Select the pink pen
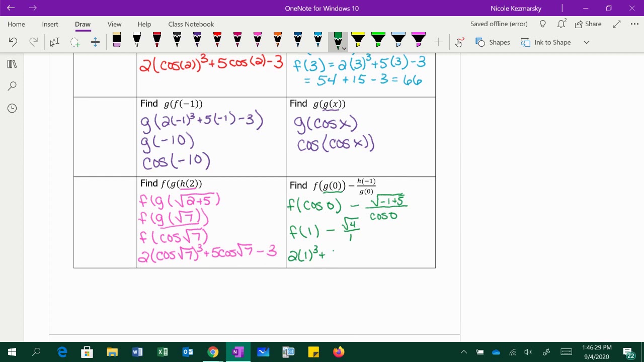Screen dimensions: 644x362 click(x=258, y=40)
